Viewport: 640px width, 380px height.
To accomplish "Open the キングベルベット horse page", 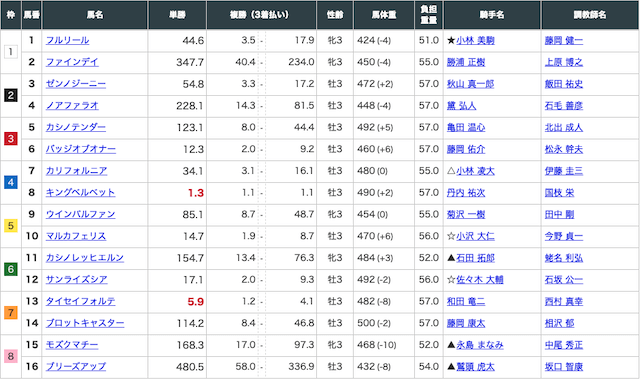I will pyautogui.click(x=80, y=193).
